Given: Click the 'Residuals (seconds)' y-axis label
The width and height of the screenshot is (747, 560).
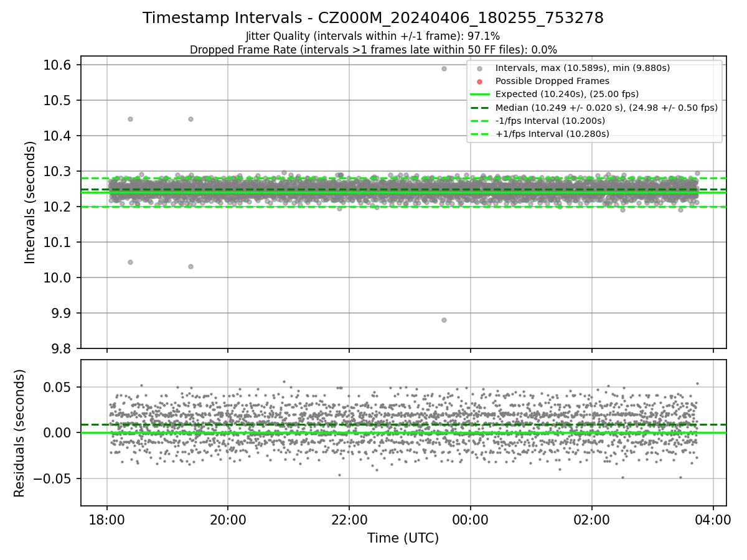Looking at the screenshot, I should click(x=19, y=433).
